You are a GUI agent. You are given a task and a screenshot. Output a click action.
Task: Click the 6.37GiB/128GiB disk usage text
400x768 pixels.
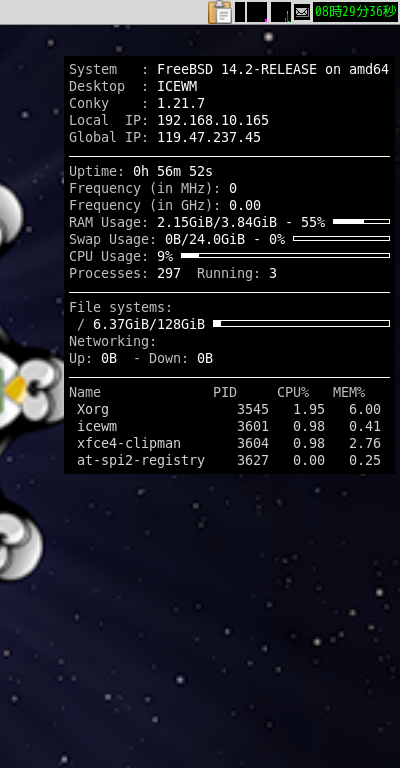coord(149,324)
